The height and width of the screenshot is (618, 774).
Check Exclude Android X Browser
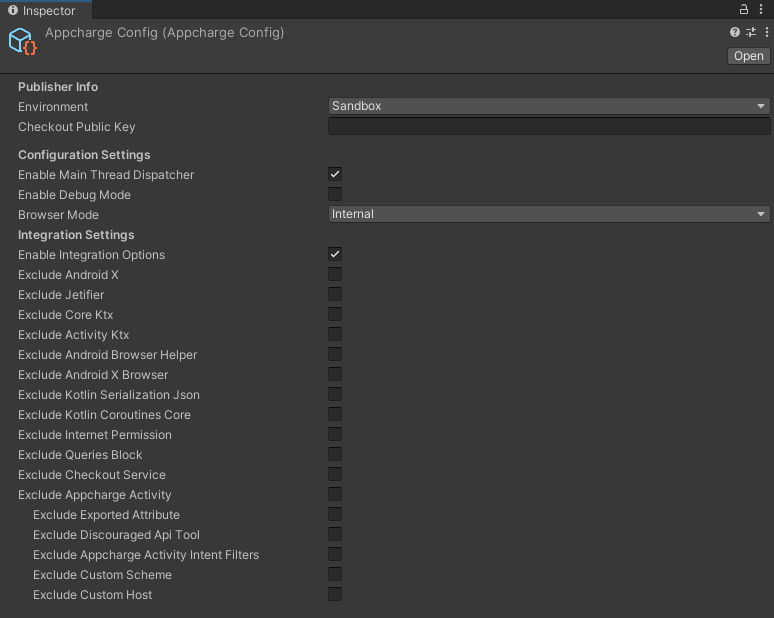(x=335, y=374)
